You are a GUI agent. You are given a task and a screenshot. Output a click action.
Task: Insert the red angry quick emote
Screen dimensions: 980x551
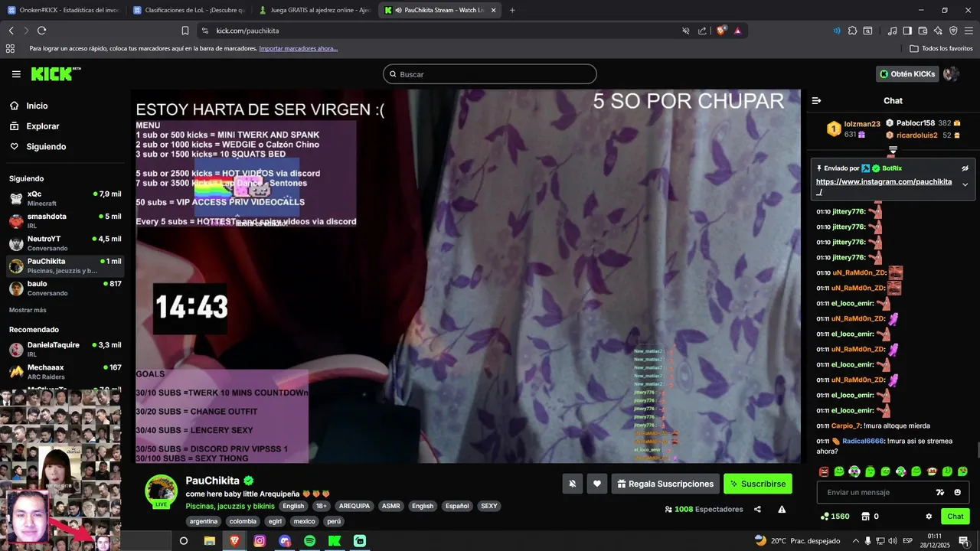[824, 471]
